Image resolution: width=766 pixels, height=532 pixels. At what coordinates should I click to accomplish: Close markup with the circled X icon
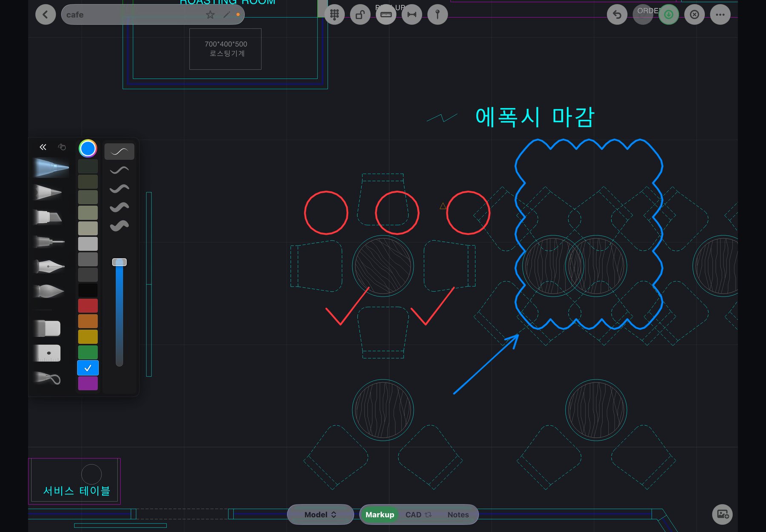pyautogui.click(x=695, y=15)
